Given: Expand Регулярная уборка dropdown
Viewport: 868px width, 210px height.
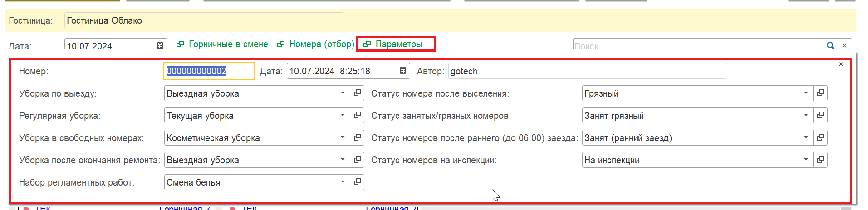Looking at the screenshot, I should 343,115.
